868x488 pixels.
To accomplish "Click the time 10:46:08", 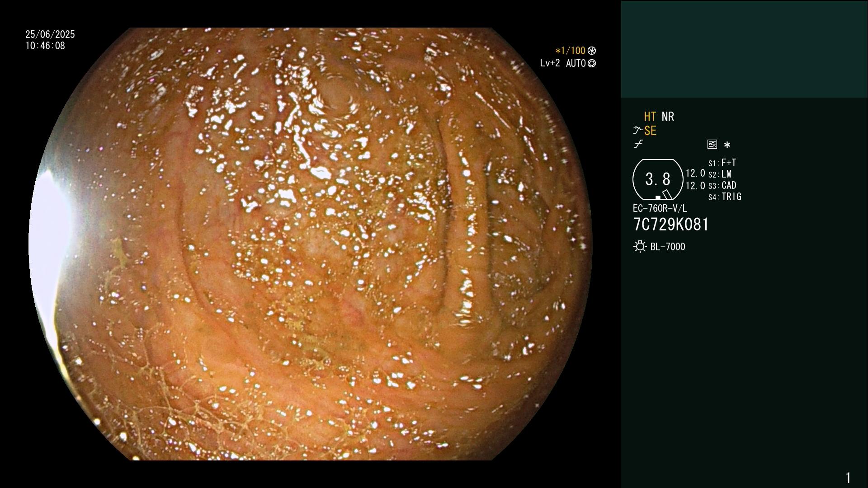I will pyautogui.click(x=45, y=46).
